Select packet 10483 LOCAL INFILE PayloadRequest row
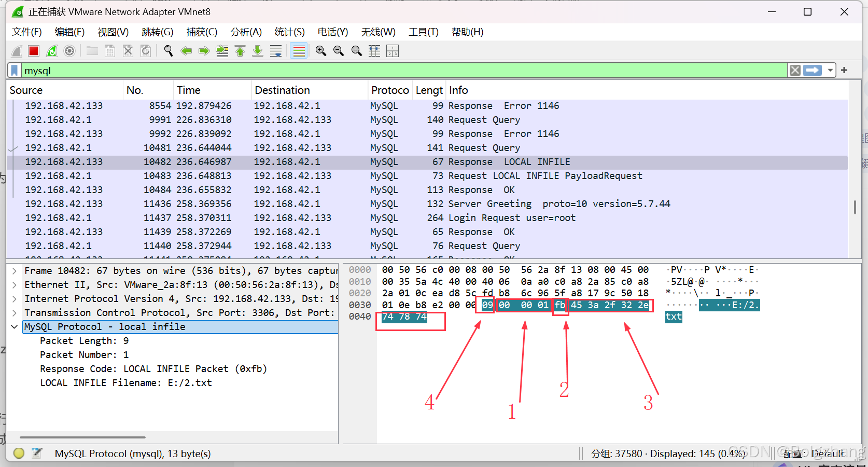 [427, 176]
